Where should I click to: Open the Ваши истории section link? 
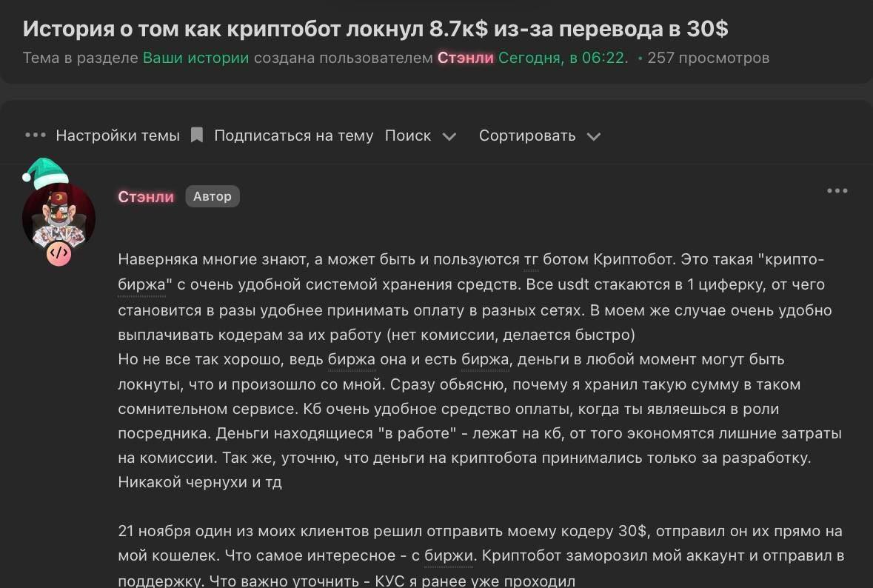pos(196,58)
